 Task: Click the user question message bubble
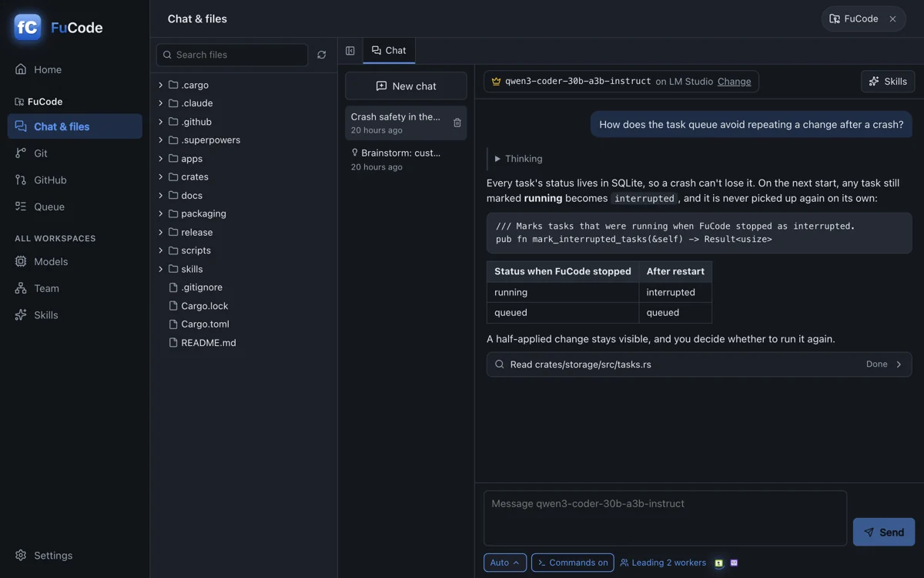tap(752, 125)
